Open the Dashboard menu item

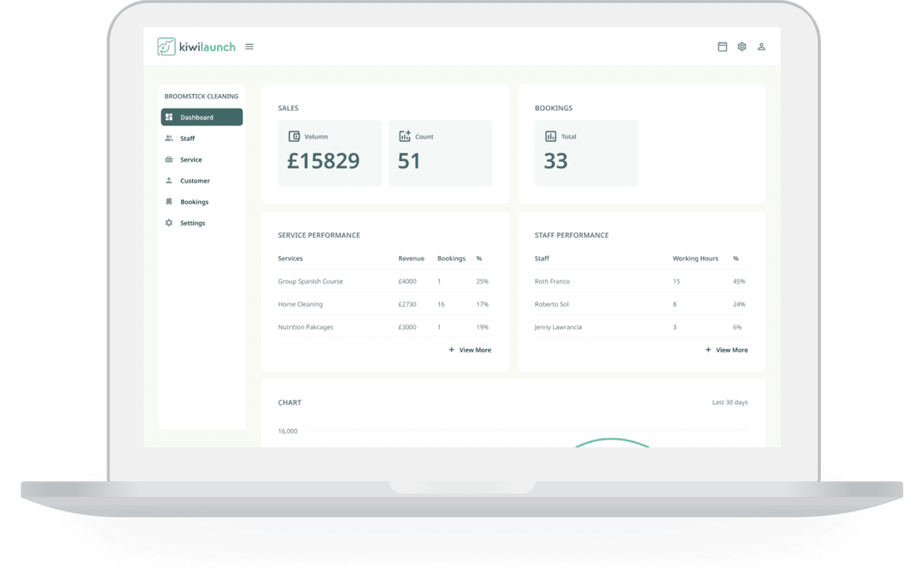pyautogui.click(x=202, y=117)
